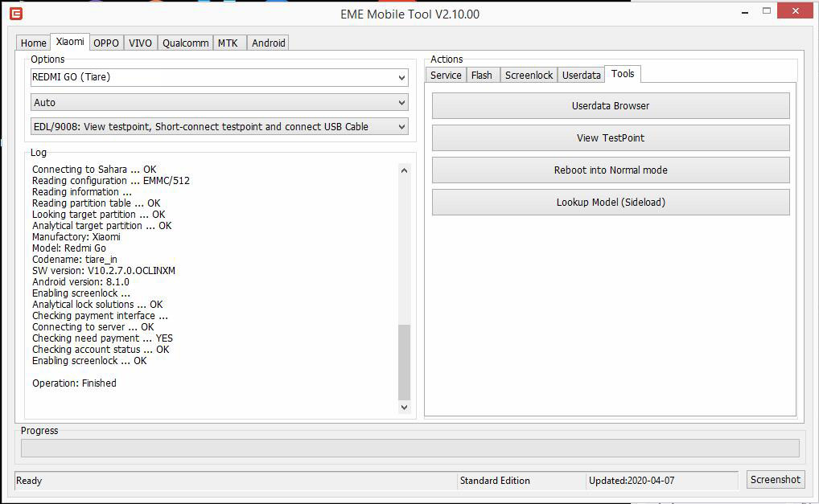Click 'Updated:2020-04-07' status entry
The image size is (819, 504).
632,481
